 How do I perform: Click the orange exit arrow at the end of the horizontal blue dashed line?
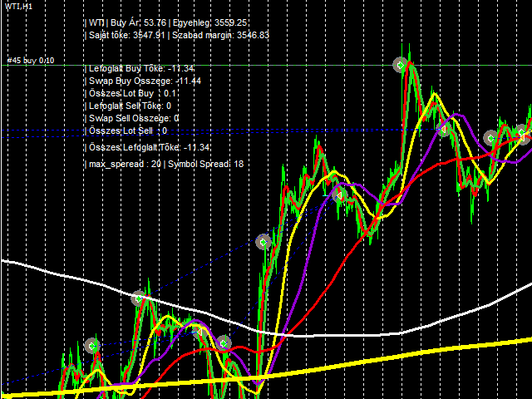point(444,130)
